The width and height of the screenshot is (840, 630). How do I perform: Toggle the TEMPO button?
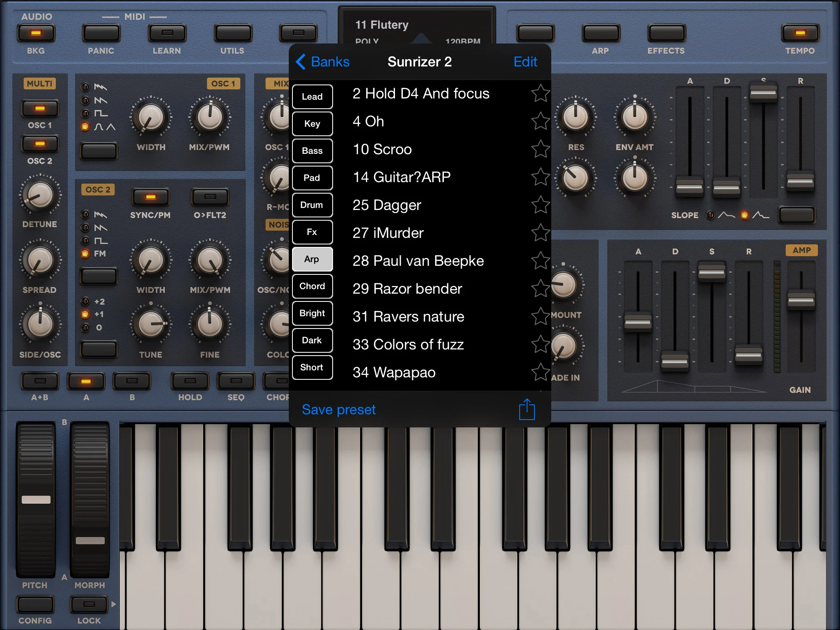pos(800,33)
